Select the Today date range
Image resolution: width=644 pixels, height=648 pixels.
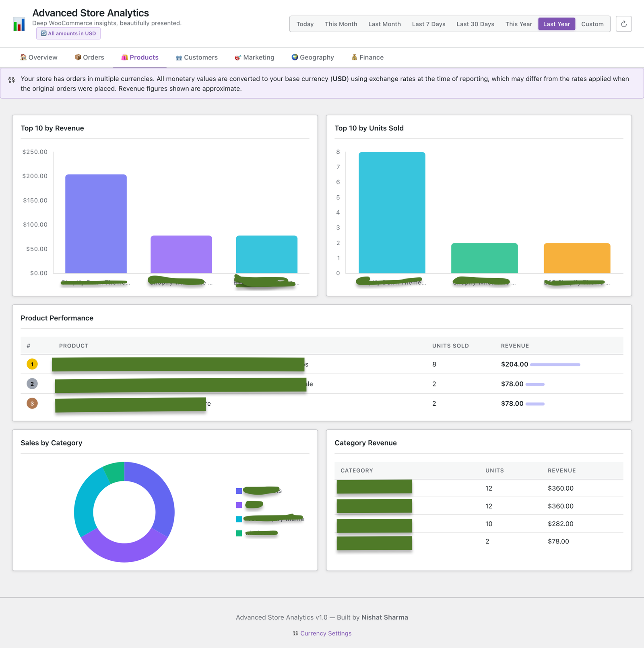[305, 24]
